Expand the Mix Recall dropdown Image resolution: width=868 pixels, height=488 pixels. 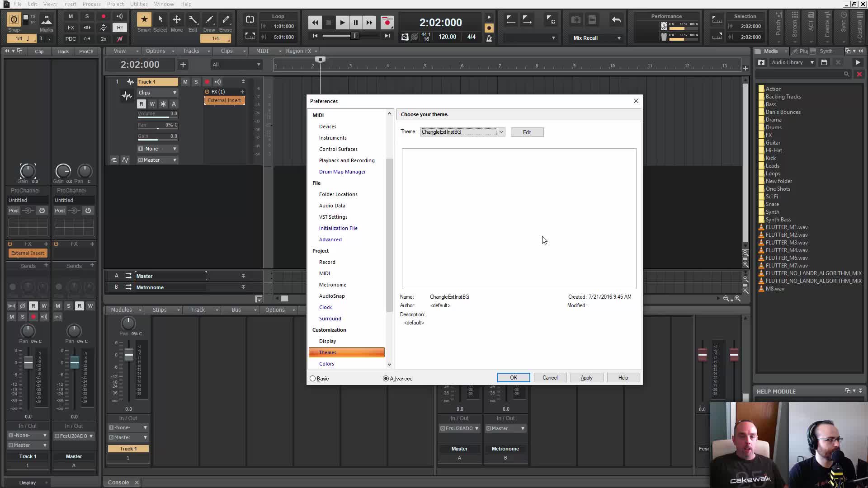click(619, 38)
